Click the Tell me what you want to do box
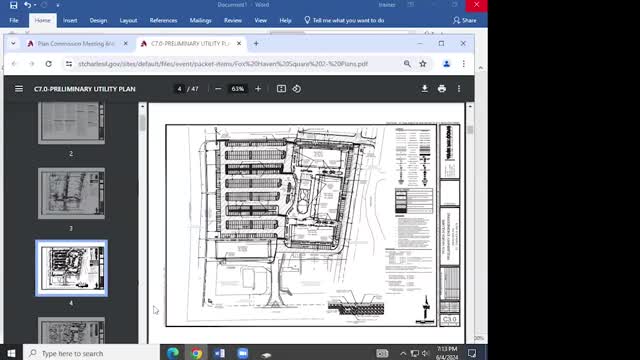Screen dimensions: 640x360 click(344, 20)
